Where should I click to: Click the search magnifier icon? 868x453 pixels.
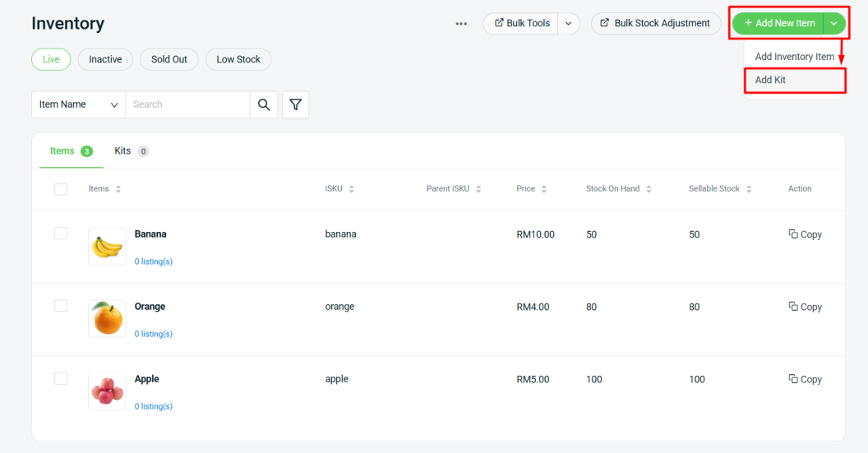tap(264, 104)
